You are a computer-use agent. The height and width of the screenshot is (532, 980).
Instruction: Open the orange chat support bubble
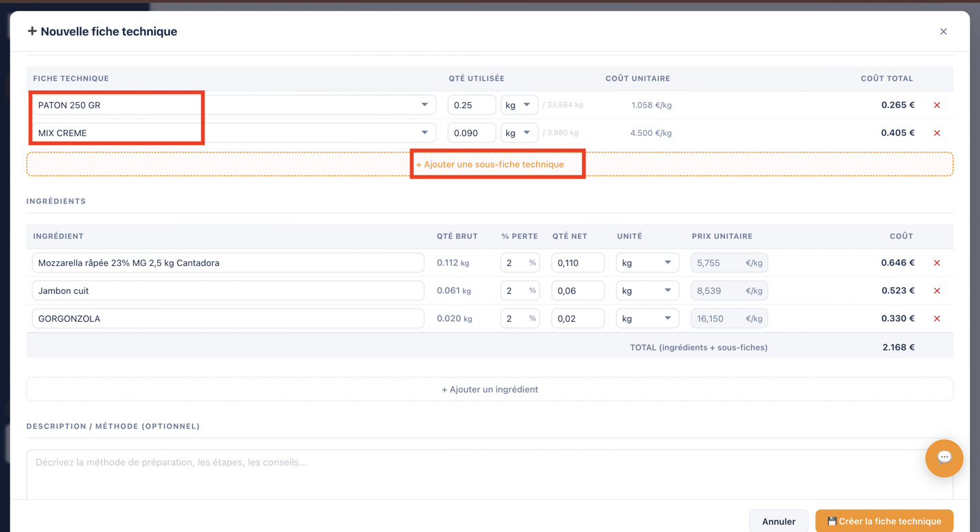pyautogui.click(x=944, y=458)
